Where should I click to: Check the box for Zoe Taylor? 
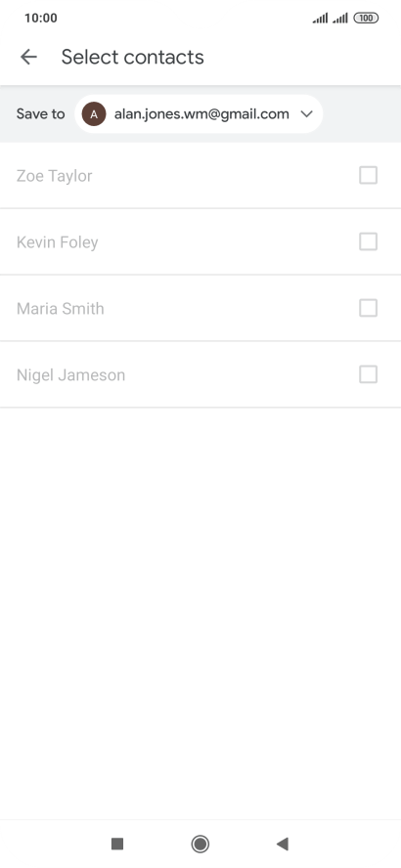point(369,176)
